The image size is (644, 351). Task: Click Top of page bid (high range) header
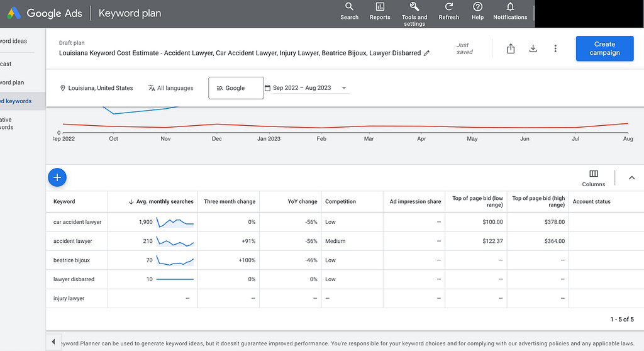[x=538, y=201]
